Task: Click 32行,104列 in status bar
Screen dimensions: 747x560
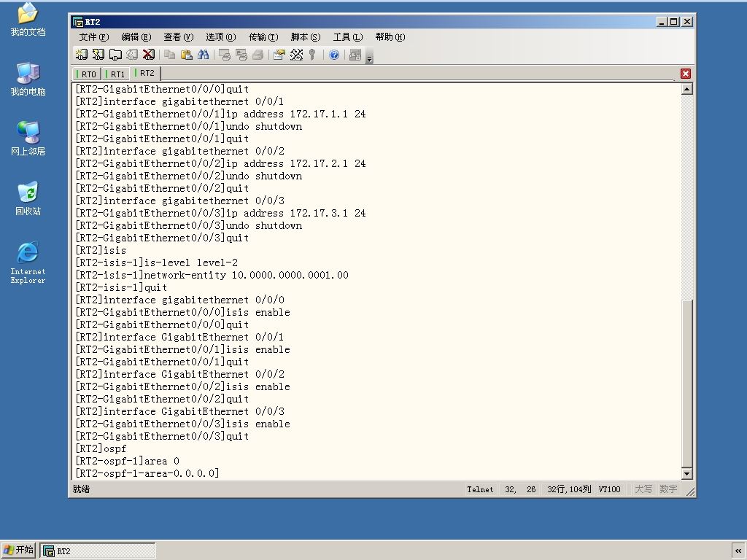Action: [569, 489]
